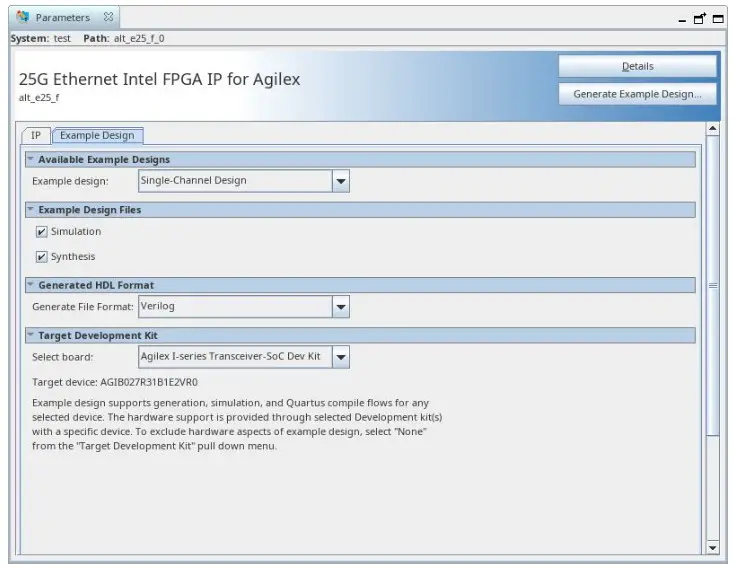
Task: Open the Select board dropdown arrow
Action: [x=341, y=357]
